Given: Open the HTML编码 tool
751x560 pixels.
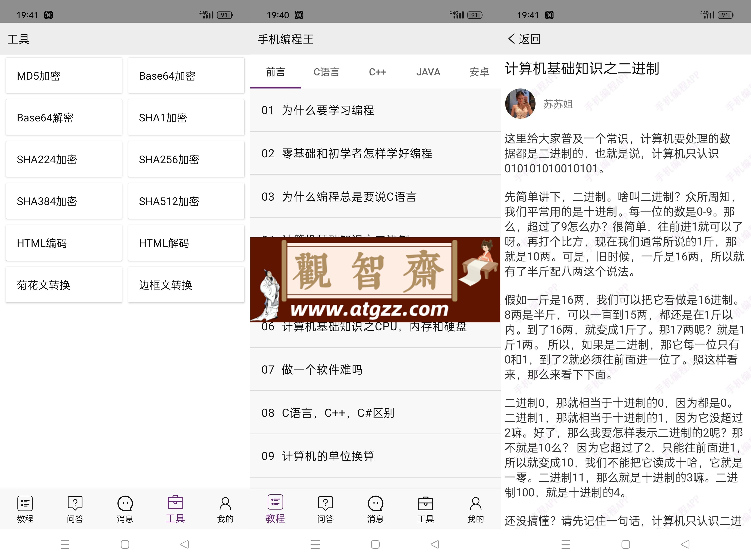Looking at the screenshot, I should pyautogui.click(x=64, y=243).
